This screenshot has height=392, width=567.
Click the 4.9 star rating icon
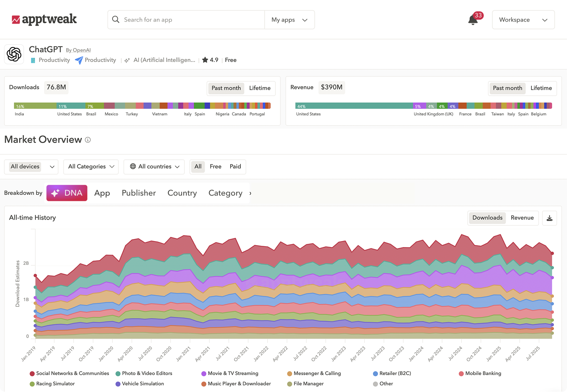(x=205, y=60)
